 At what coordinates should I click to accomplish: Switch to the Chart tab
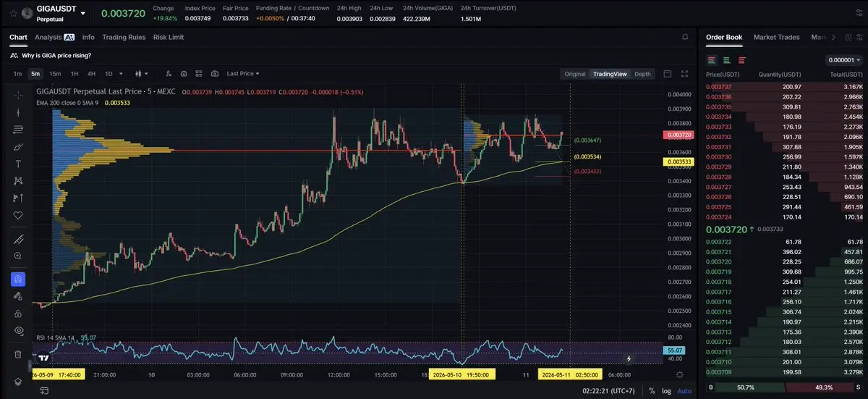[x=18, y=37]
